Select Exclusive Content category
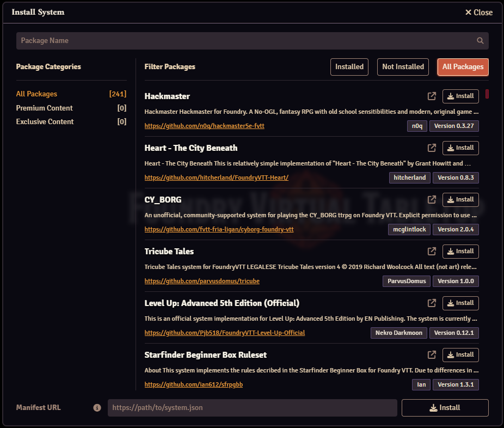This screenshot has height=428, width=504. [x=71, y=121]
